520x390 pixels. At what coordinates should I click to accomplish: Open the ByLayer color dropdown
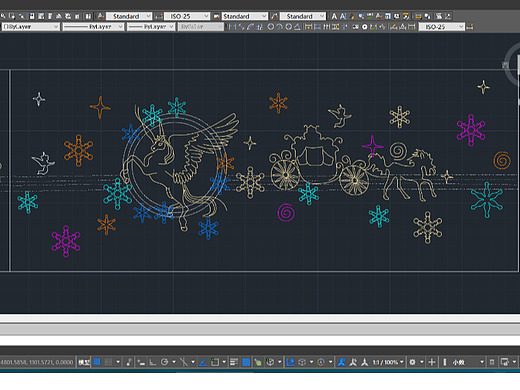30,27
